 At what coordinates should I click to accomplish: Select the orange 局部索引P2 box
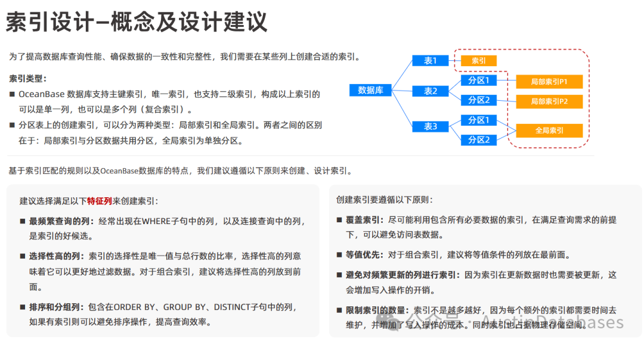tap(549, 101)
